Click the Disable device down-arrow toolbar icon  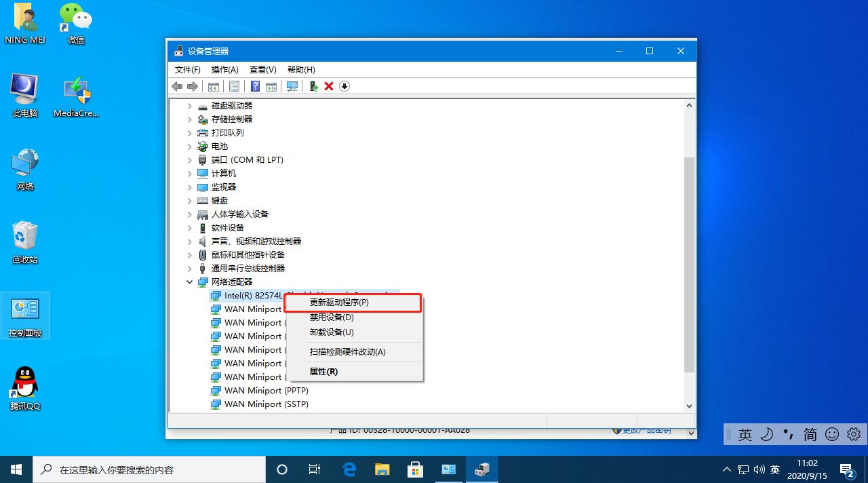pyautogui.click(x=344, y=86)
